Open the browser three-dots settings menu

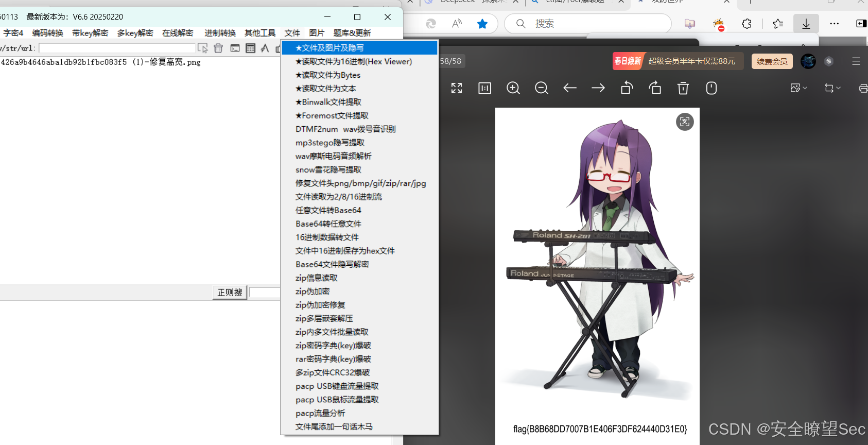pos(835,24)
